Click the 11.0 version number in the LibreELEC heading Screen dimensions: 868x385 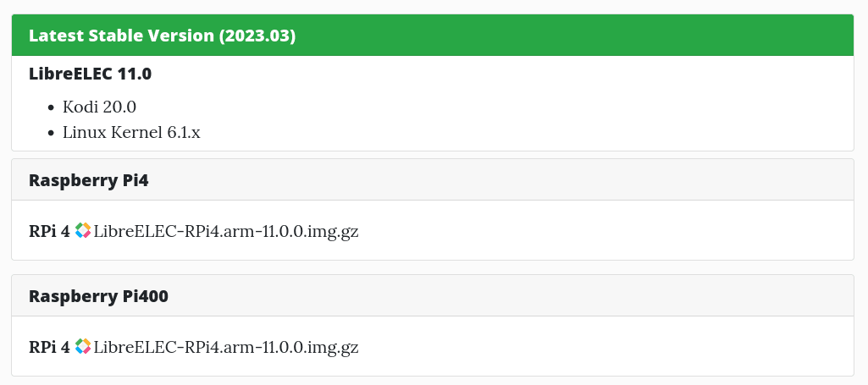coord(135,74)
